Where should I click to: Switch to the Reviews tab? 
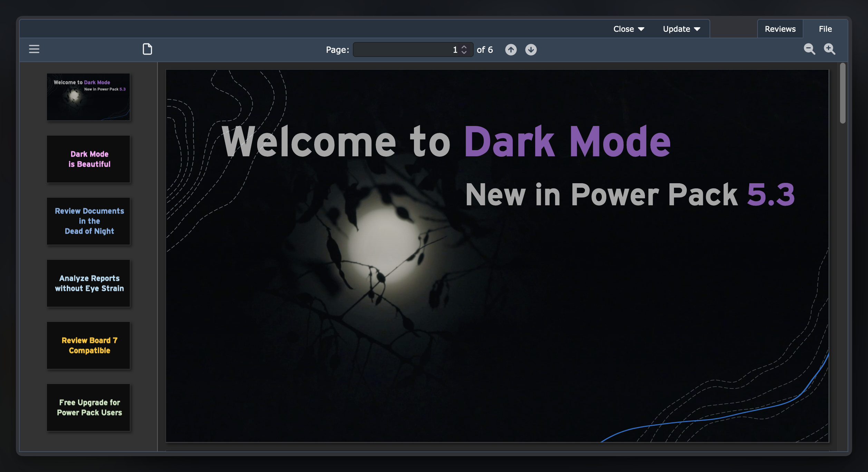780,29
